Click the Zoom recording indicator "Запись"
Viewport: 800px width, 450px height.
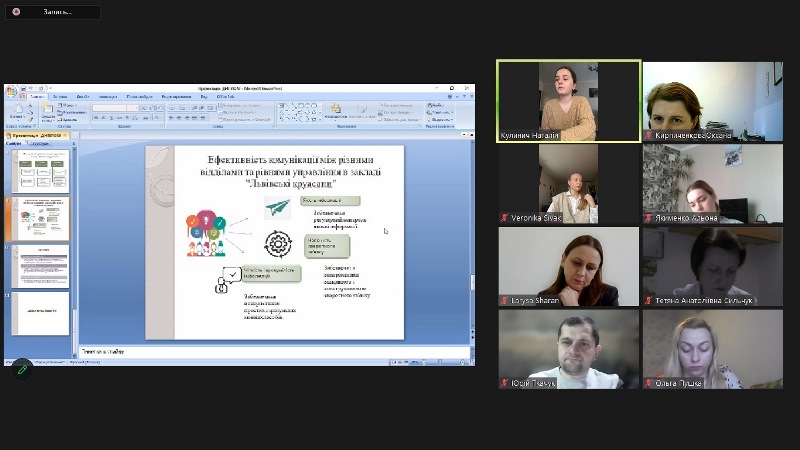click(53, 12)
